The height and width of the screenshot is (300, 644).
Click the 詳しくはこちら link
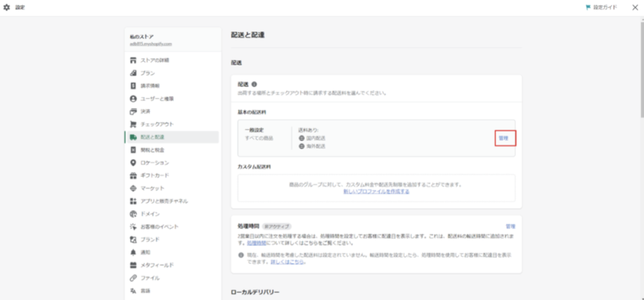tap(288, 262)
